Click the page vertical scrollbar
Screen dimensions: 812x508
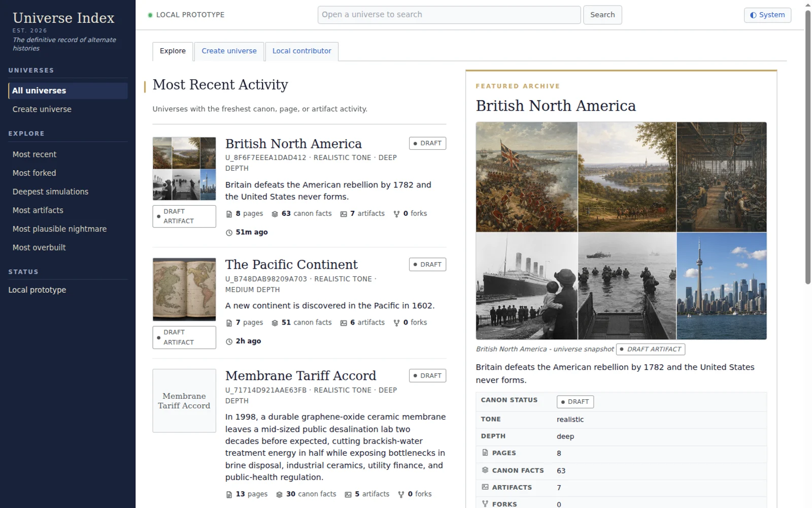(808, 147)
